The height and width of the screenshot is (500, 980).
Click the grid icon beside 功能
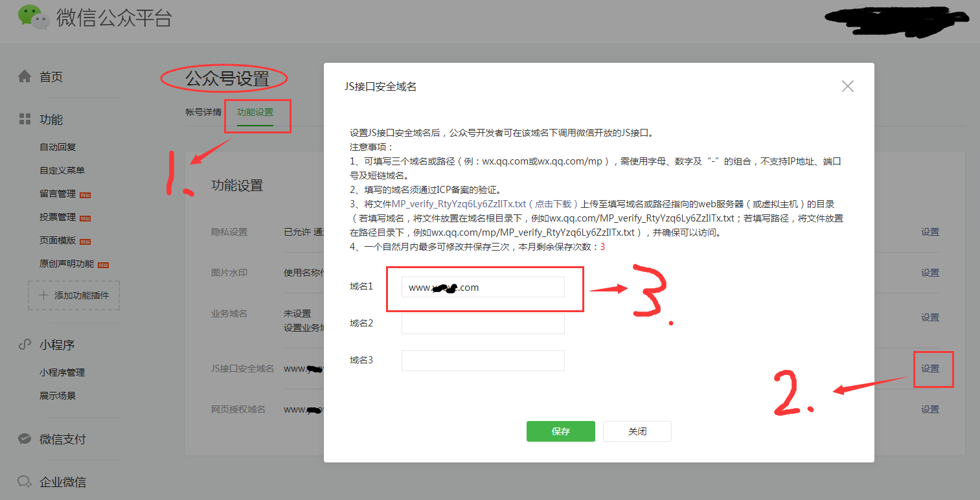pos(25,119)
